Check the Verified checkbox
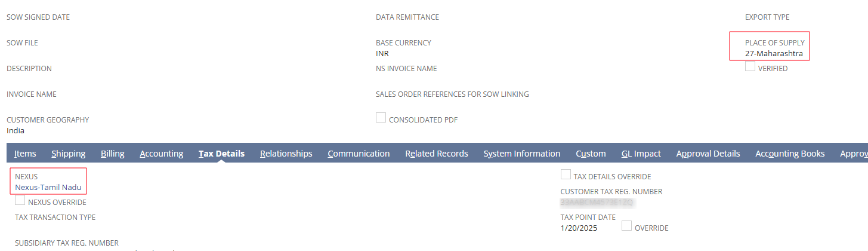Screen dimensions: 868x251 pyautogui.click(x=750, y=67)
